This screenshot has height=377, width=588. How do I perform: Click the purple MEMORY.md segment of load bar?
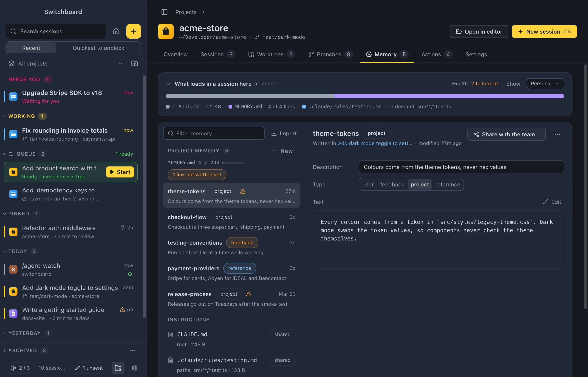(x=449, y=96)
